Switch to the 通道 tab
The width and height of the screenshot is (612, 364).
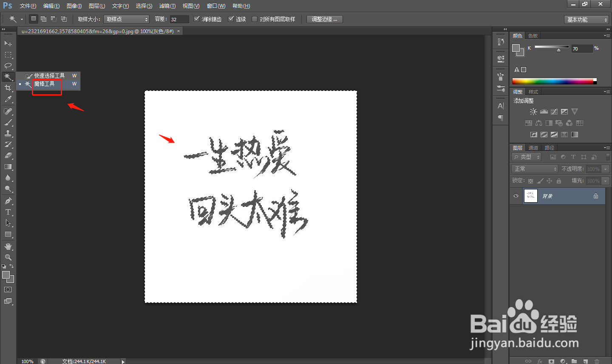click(x=533, y=148)
